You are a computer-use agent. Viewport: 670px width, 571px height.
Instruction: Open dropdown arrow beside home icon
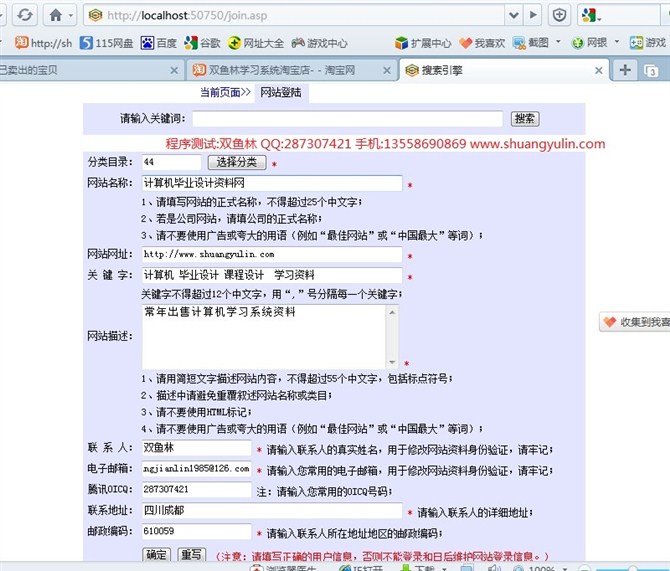[71, 15]
